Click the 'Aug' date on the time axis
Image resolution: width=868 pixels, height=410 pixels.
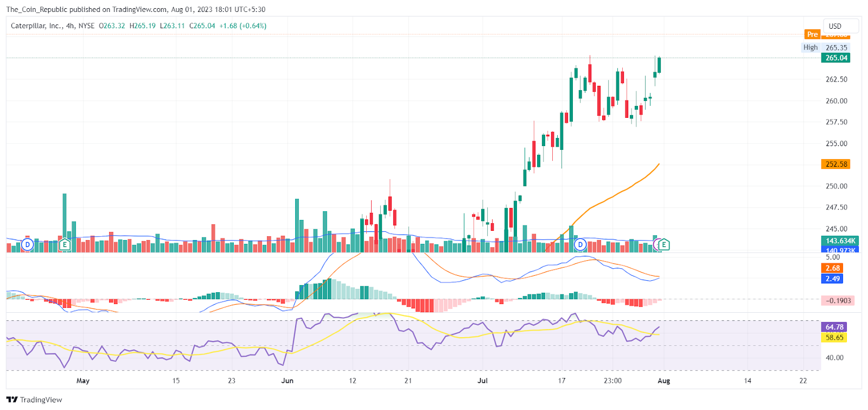click(664, 381)
